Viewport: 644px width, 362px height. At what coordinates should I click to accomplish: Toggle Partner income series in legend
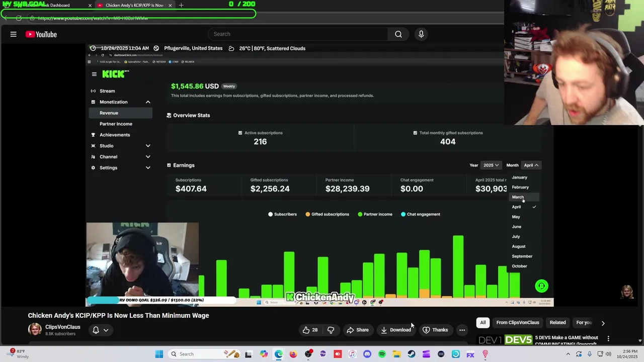tap(375, 214)
